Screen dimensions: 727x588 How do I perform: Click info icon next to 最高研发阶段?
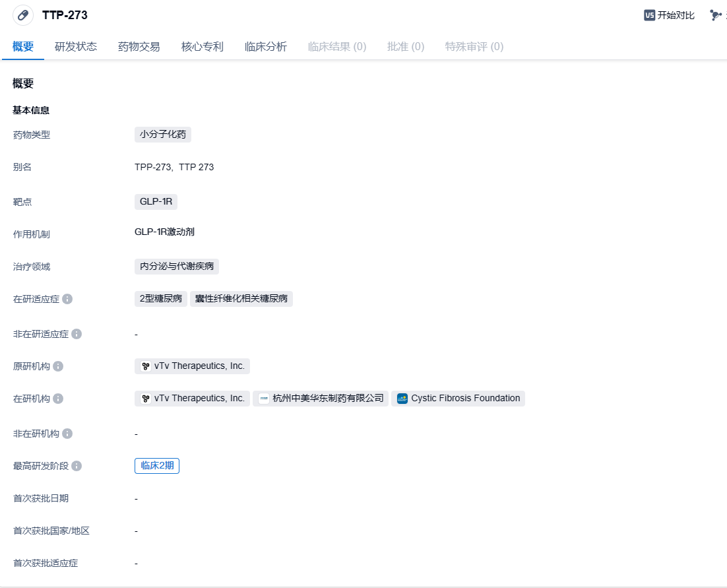pyautogui.click(x=77, y=466)
